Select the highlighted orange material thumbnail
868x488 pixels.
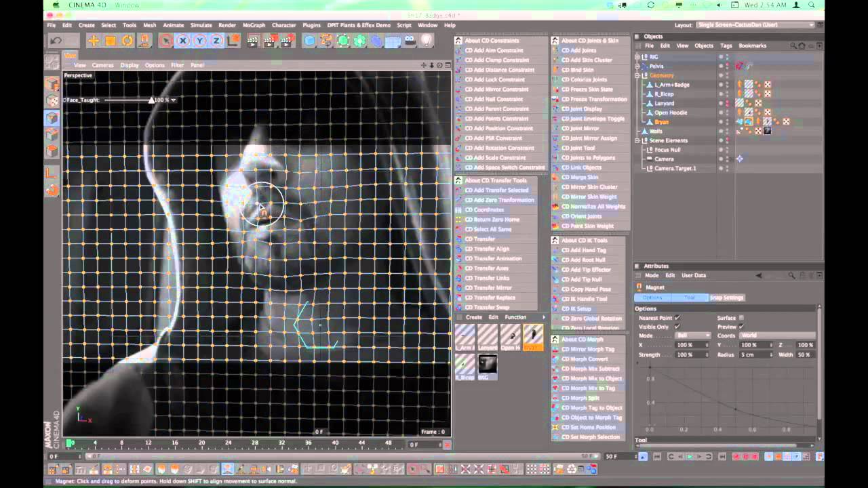point(533,338)
